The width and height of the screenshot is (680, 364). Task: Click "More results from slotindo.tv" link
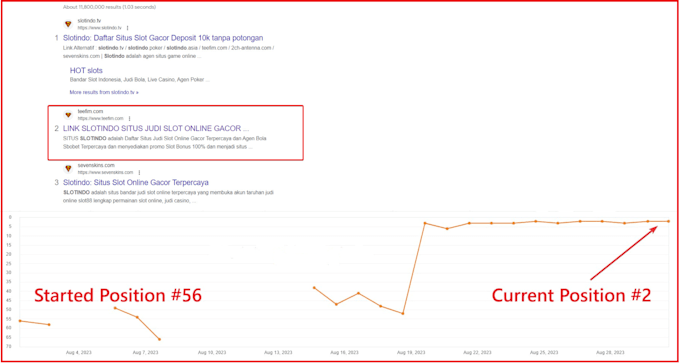104,92
